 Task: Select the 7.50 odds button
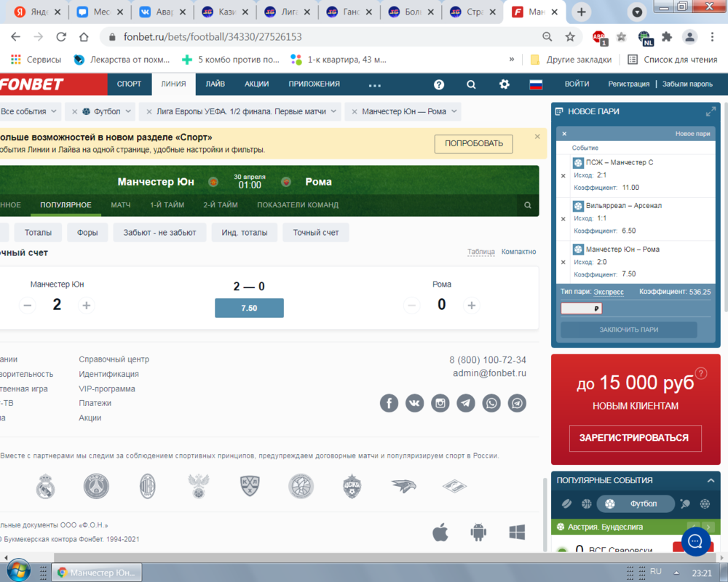249,308
